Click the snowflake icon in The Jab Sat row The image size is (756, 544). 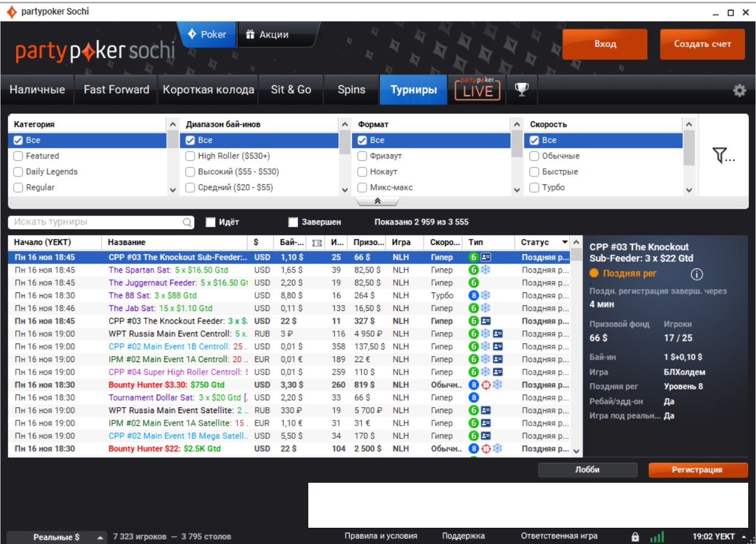pyautogui.click(x=485, y=308)
